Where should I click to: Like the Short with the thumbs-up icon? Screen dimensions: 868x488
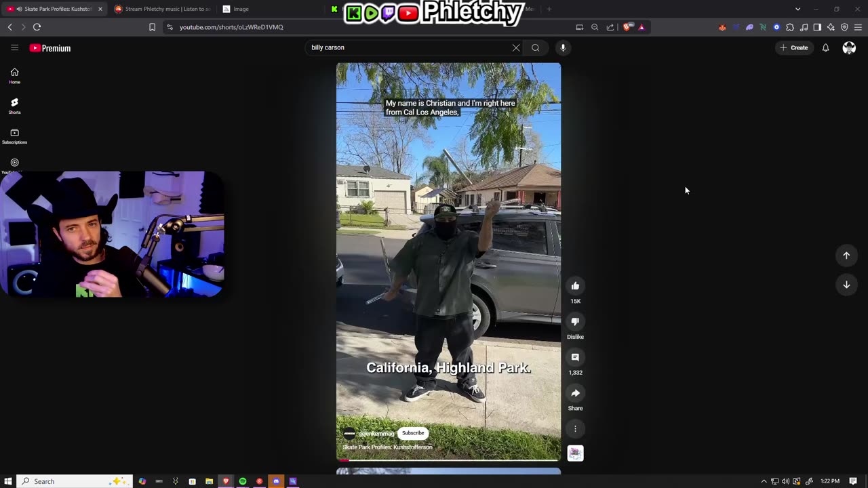click(575, 286)
